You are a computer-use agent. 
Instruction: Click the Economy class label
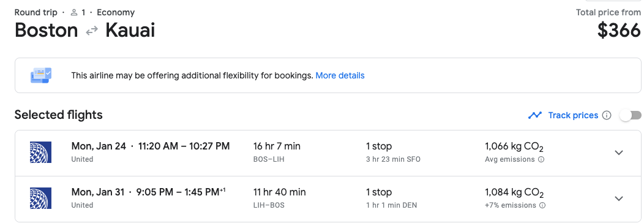coord(116,13)
